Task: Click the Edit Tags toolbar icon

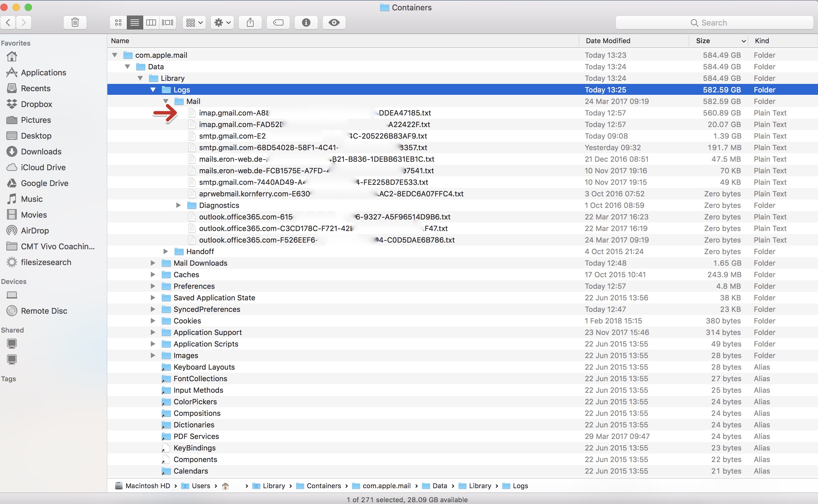Action: (278, 22)
